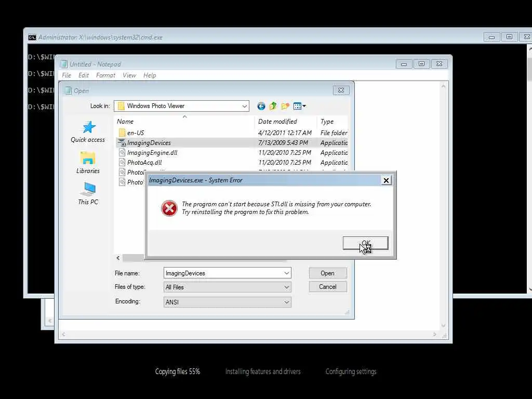This screenshot has height=399, width=532.
Task: Maximize the Notepad window
Action: (421, 64)
